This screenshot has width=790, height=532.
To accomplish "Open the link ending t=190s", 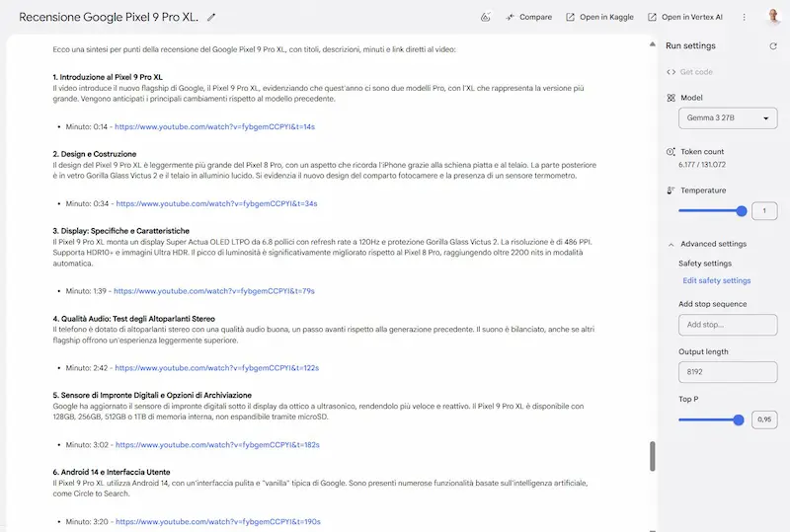I will click(x=218, y=522).
